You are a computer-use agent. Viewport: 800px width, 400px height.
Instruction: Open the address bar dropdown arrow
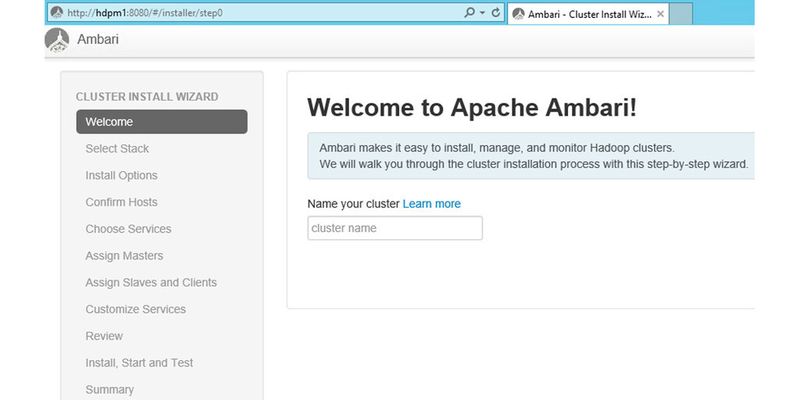click(x=482, y=13)
